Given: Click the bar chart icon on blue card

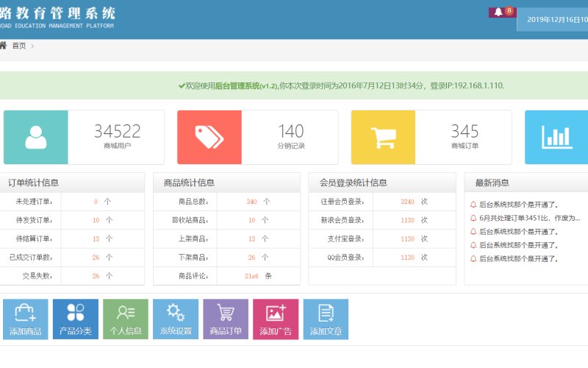Looking at the screenshot, I should tap(557, 137).
